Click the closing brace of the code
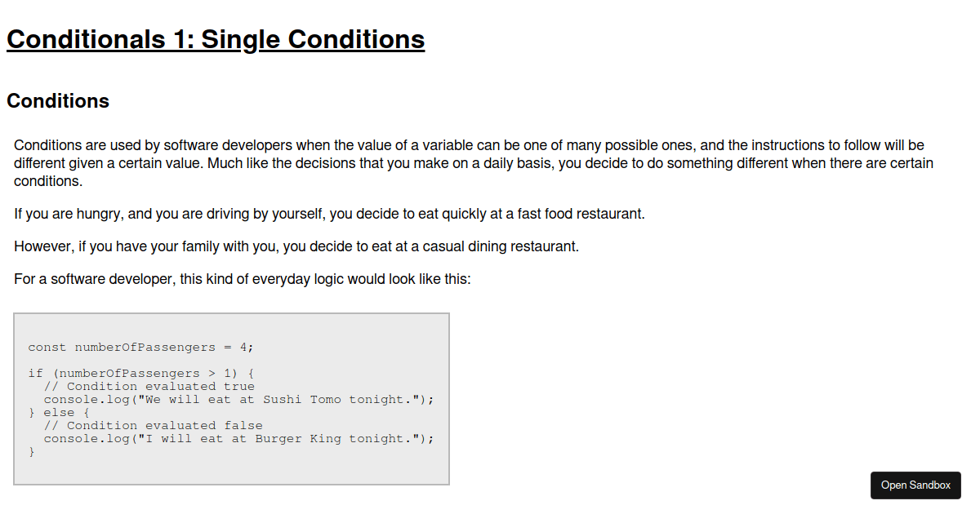 31,451
